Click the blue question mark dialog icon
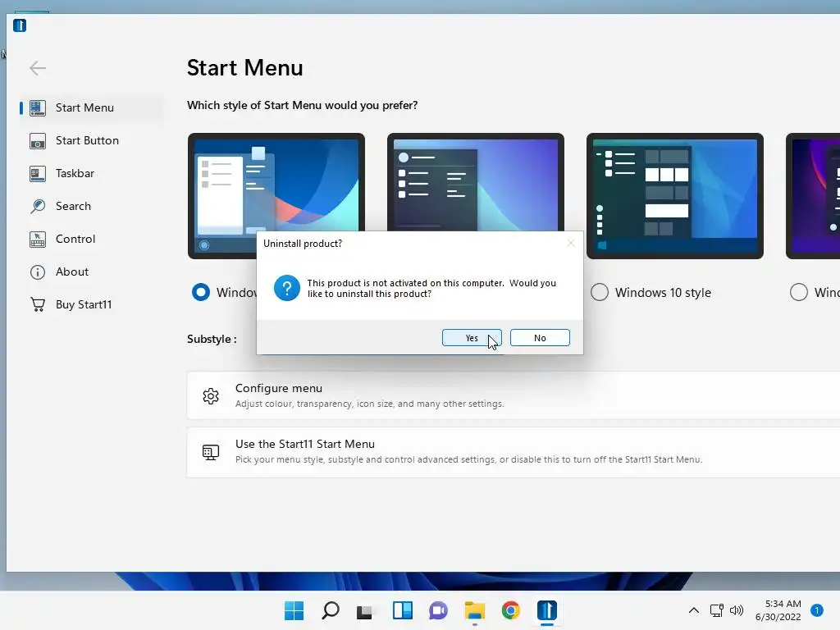 [x=287, y=288]
